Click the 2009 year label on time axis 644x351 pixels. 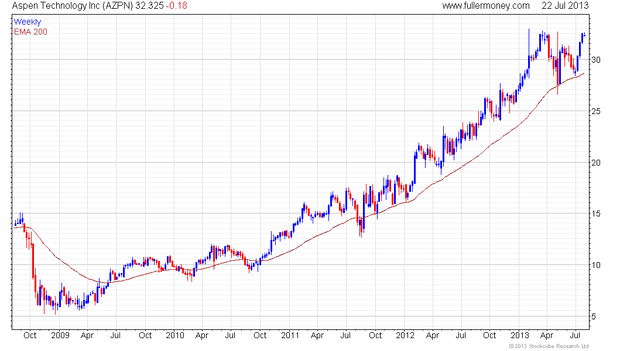pyautogui.click(x=60, y=335)
